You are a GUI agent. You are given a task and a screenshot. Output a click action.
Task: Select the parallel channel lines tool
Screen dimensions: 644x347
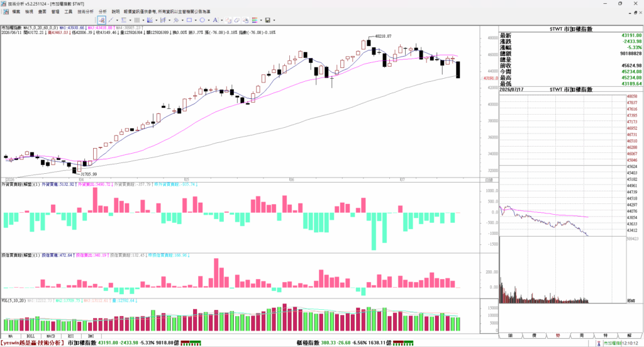[163, 20]
